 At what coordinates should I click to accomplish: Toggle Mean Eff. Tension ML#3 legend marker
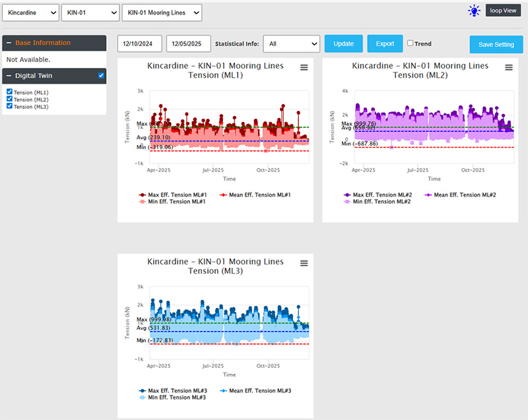click(223, 391)
